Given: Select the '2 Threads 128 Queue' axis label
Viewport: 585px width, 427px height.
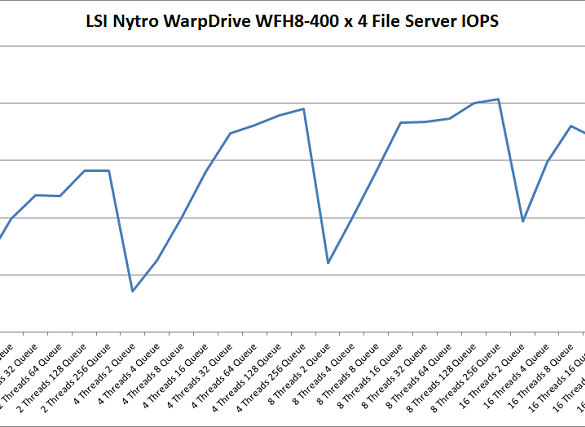Looking at the screenshot, I should 52,378.
